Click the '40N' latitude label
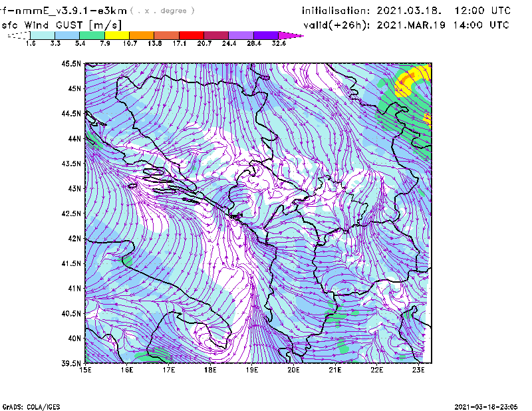The width and height of the screenshot is (532, 411). click(x=74, y=339)
